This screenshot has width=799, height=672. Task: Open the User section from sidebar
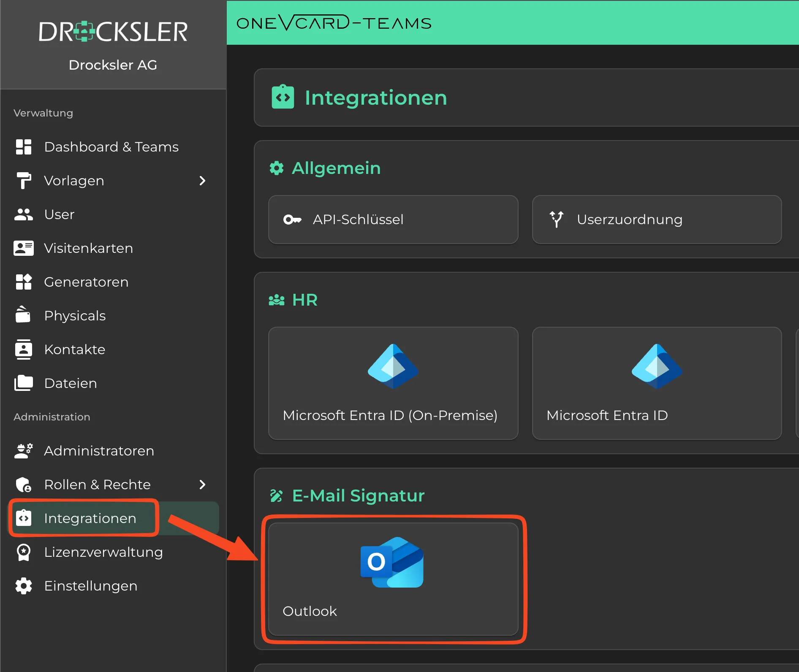tap(59, 214)
